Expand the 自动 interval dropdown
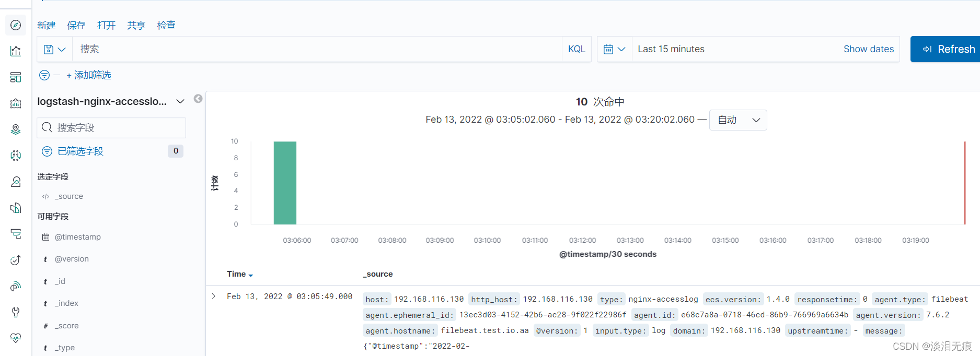Screen dimensions: 980x356 pyautogui.click(x=738, y=120)
